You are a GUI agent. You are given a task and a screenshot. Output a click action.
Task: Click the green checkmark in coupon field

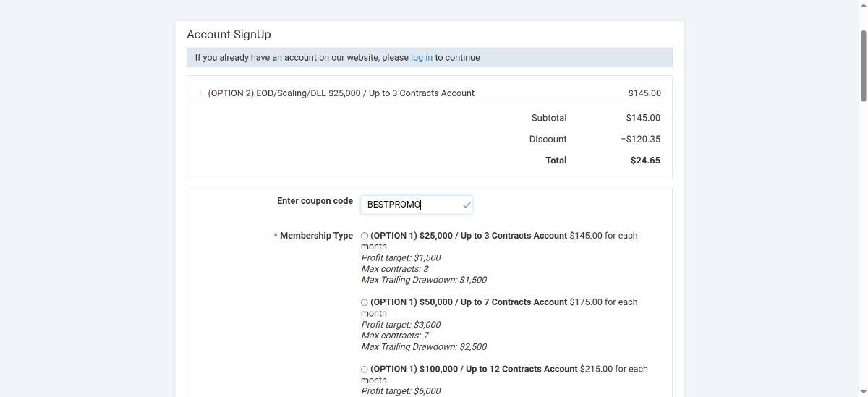467,205
